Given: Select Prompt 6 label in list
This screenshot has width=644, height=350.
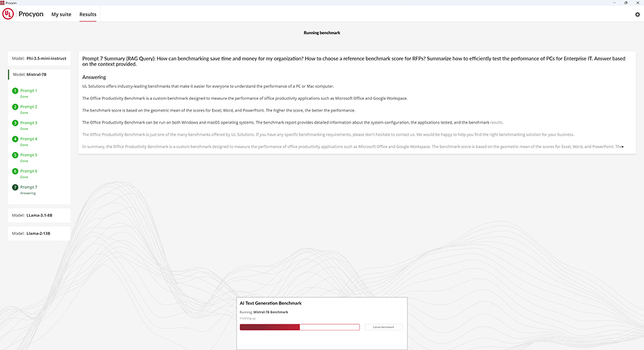Looking at the screenshot, I should pyautogui.click(x=28, y=171).
